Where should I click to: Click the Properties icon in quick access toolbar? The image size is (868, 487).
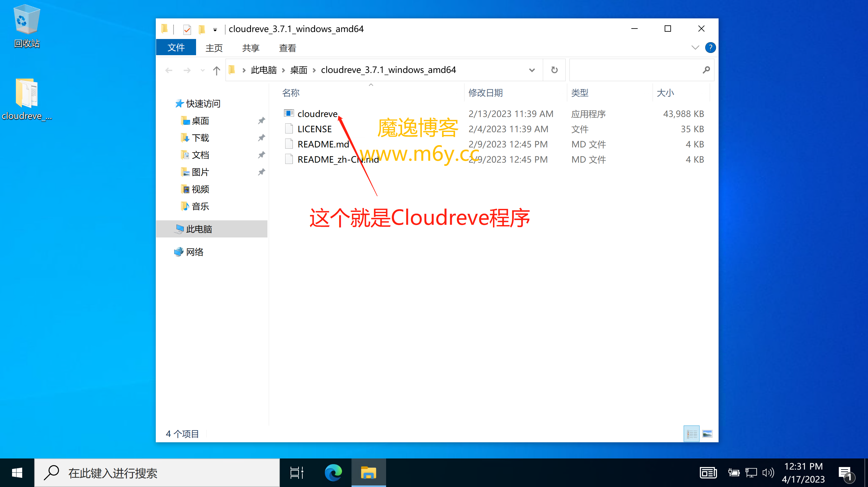(187, 29)
